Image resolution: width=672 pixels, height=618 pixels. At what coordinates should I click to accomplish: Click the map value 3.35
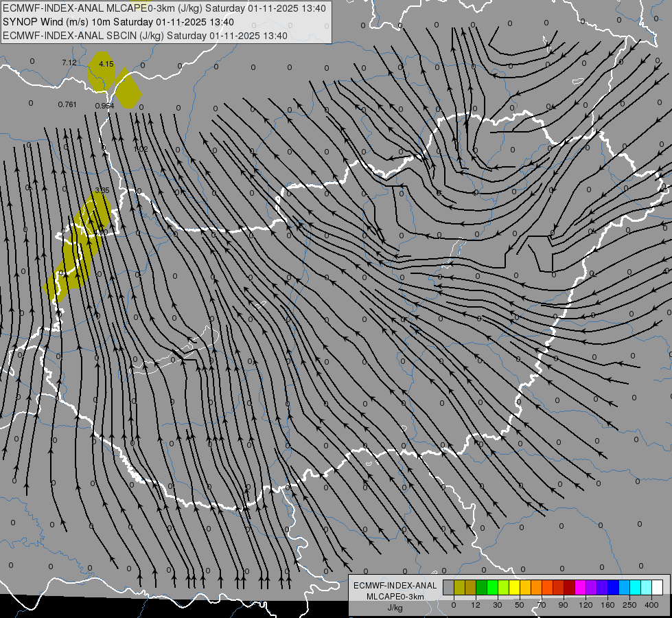pyautogui.click(x=102, y=190)
